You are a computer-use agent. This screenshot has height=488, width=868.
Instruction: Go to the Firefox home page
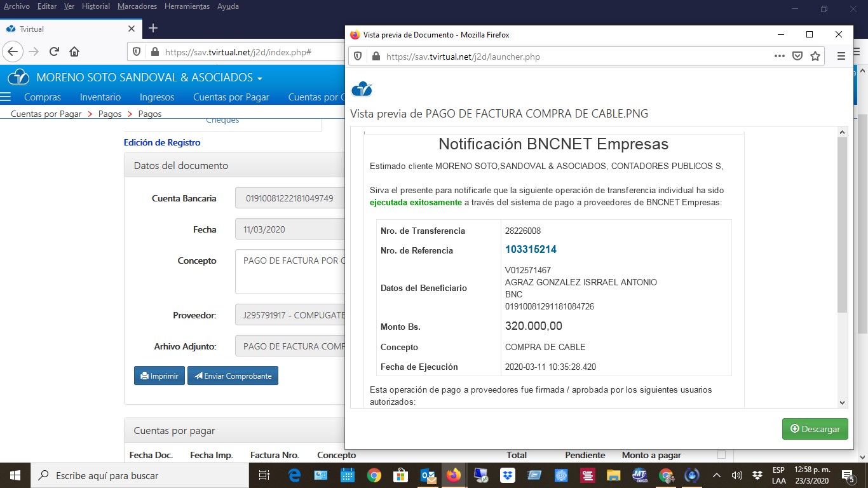(74, 52)
